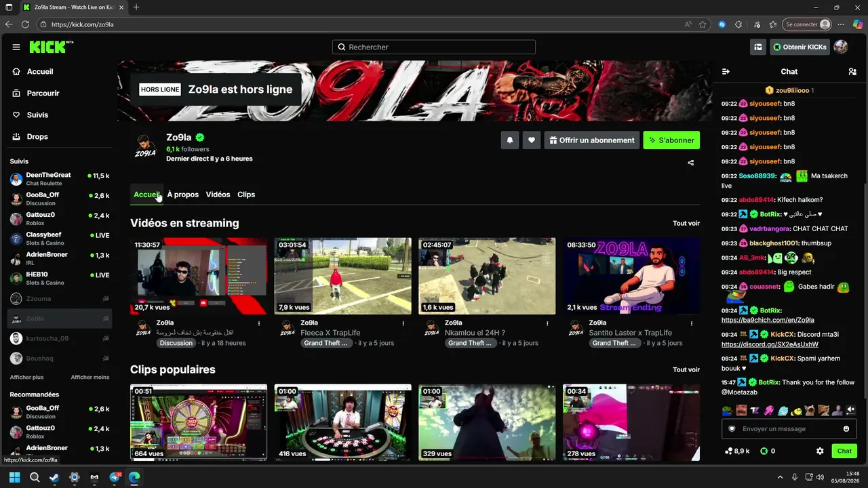Click Afficher moins in the Suivis list

tap(90, 377)
